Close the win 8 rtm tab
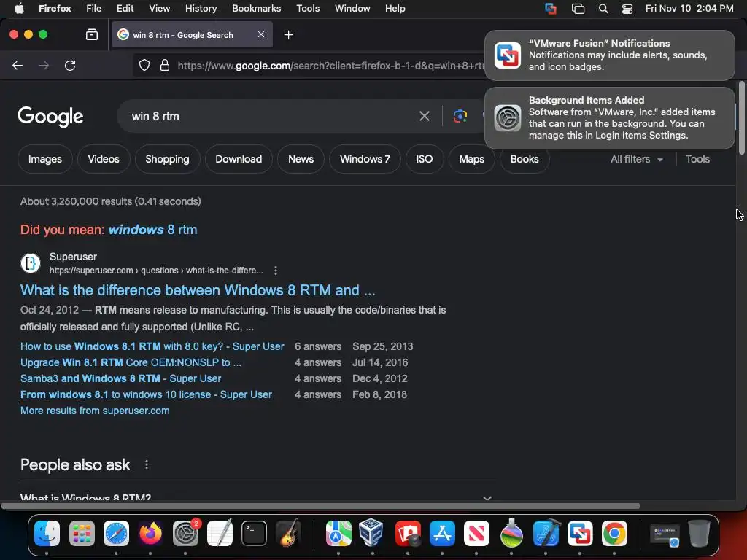 [x=261, y=34]
